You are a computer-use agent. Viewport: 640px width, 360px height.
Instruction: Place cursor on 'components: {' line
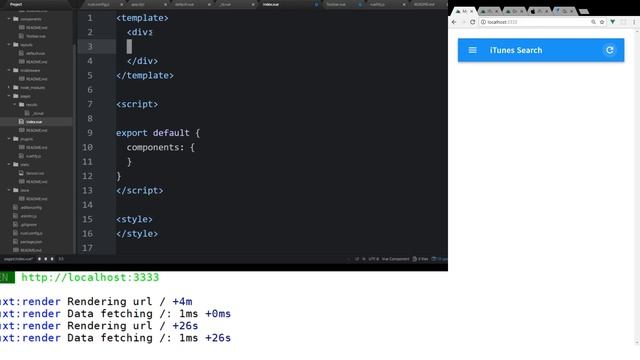click(160, 147)
